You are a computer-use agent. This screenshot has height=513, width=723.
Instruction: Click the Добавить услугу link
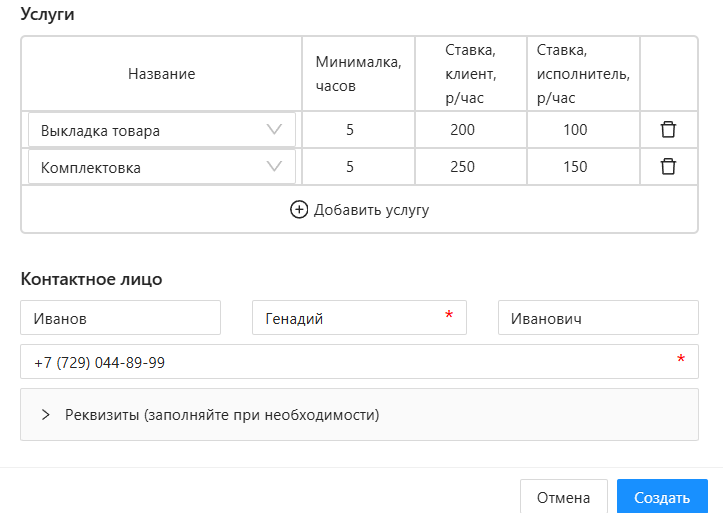[370, 210]
